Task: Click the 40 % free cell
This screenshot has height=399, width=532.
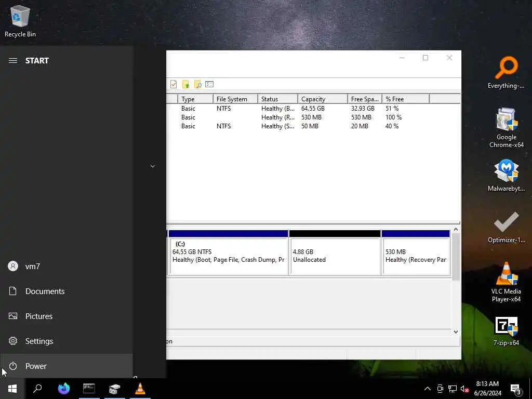Action: tap(392, 126)
